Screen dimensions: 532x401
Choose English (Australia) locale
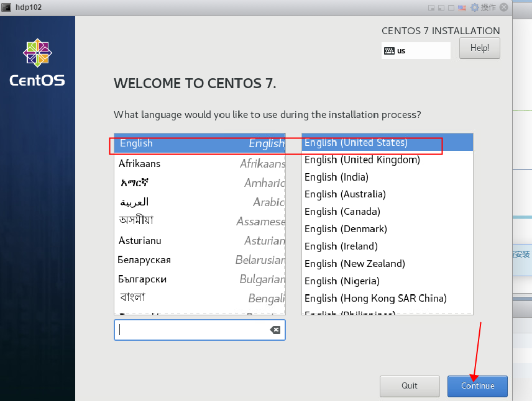387,194
